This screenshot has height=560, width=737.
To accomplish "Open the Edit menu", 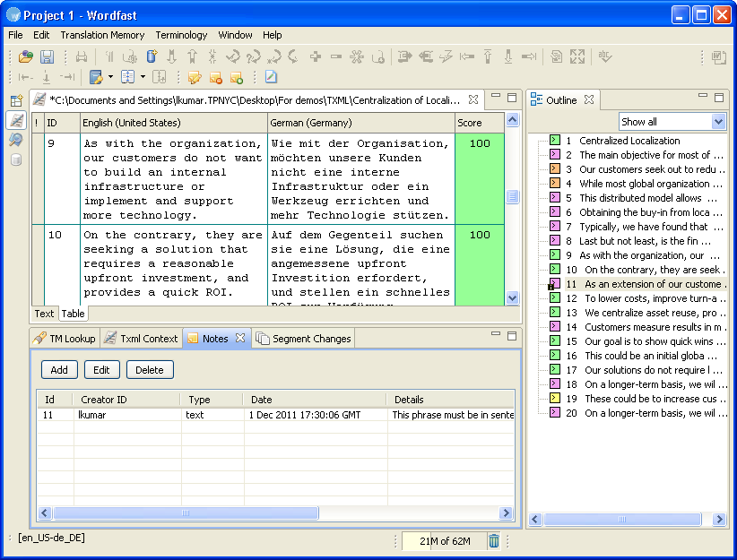I will pyautogui.click(x=41, y=35).
